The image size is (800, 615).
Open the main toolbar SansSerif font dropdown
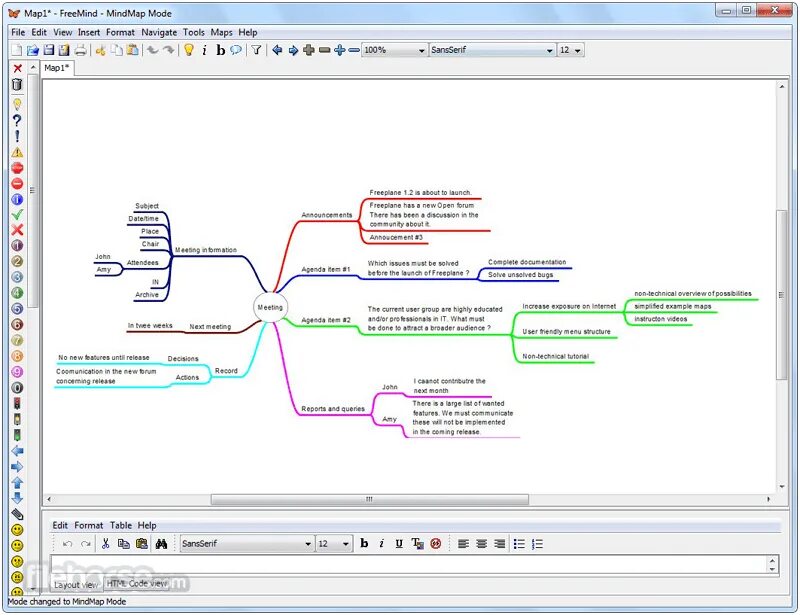pos(492,50)
